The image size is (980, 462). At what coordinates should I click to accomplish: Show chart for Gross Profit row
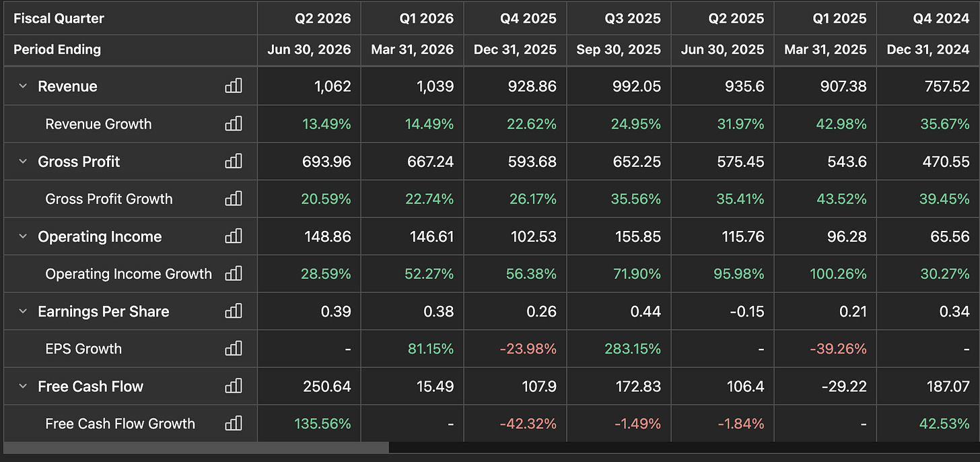[x=234, y=161]
